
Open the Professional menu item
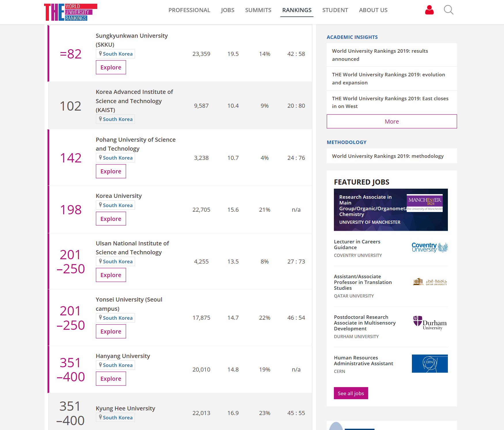189,10
